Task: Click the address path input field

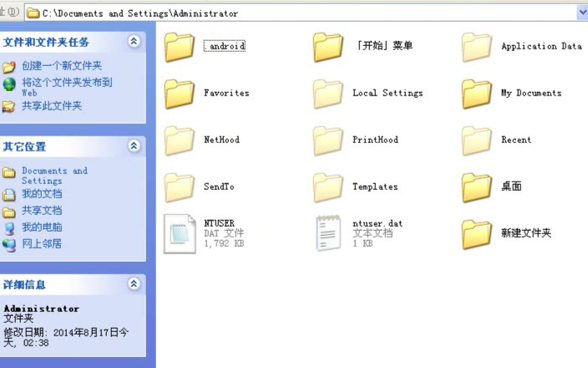Action: click(301, 13)
